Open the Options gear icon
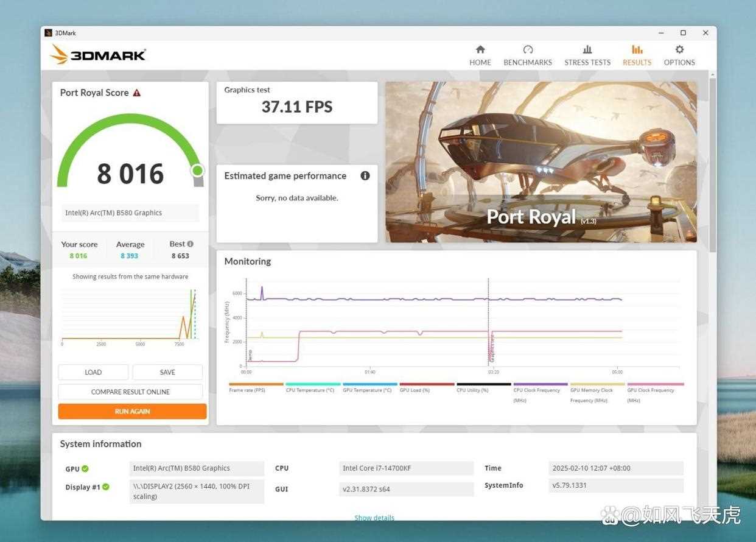Viewport: 756px width, 542px height. point(679,50)
